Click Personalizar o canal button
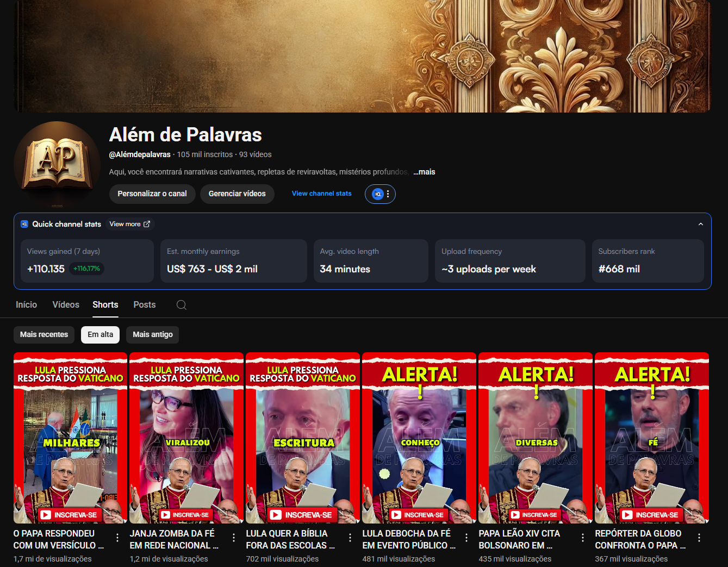Screen dimensions: 728x567 tap(152, 194)
